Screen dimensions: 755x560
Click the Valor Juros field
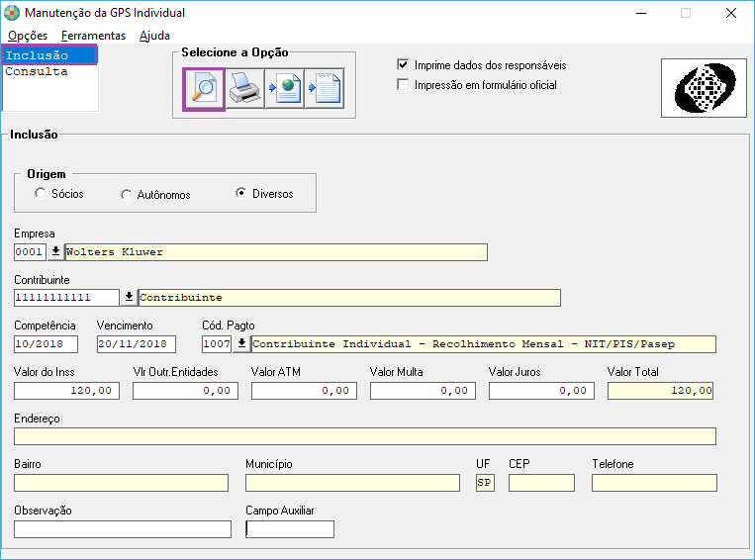541,391
